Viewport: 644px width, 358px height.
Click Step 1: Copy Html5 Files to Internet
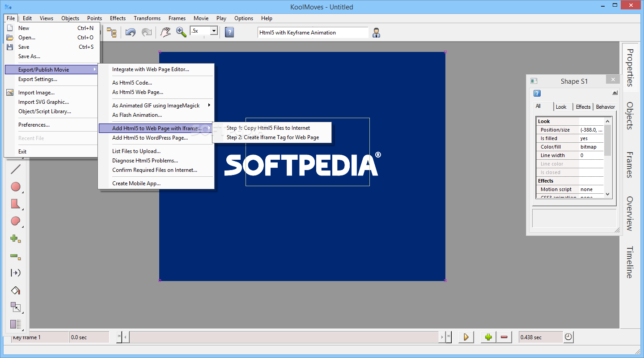tap(272, 128)
